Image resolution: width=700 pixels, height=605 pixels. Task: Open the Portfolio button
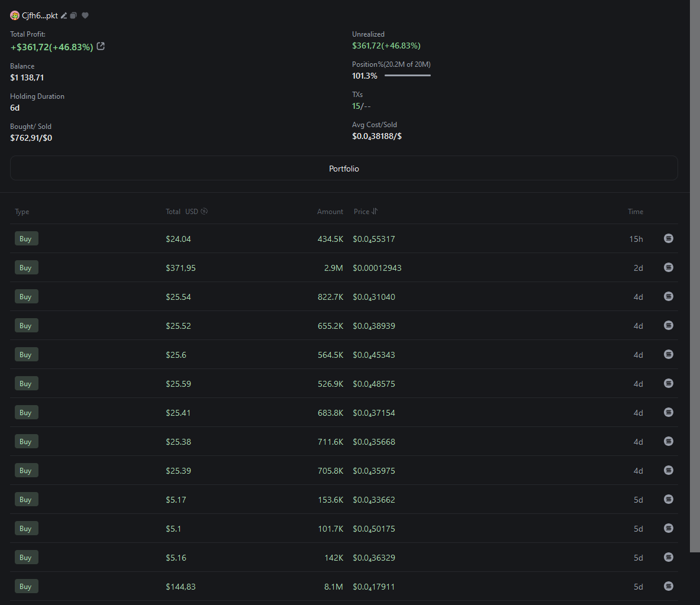pos(344,168)
